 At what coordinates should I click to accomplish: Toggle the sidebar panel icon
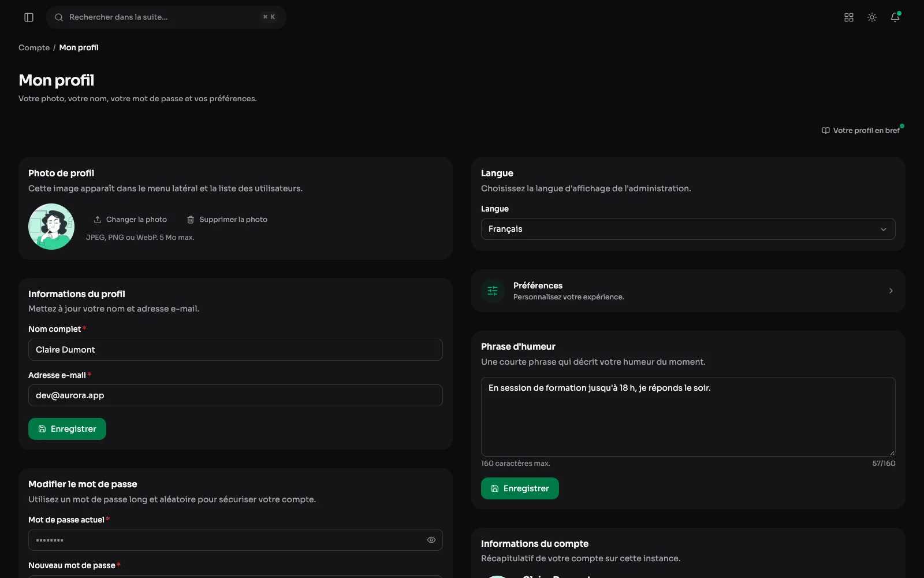tap(29, 17)
